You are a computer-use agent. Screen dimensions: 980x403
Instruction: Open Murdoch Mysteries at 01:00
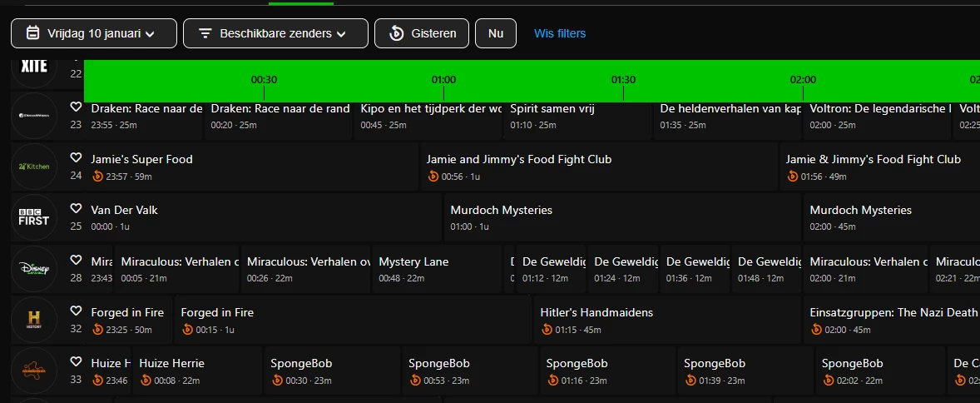622,218
